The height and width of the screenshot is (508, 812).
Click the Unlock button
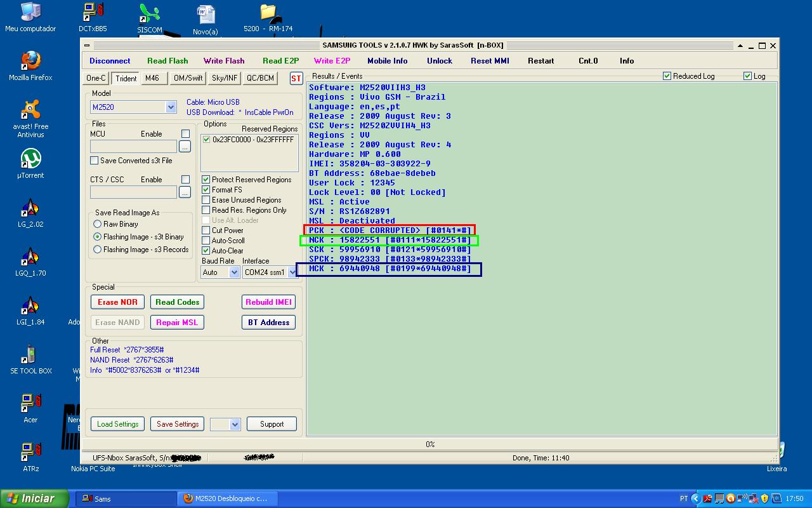click(440, 61)
